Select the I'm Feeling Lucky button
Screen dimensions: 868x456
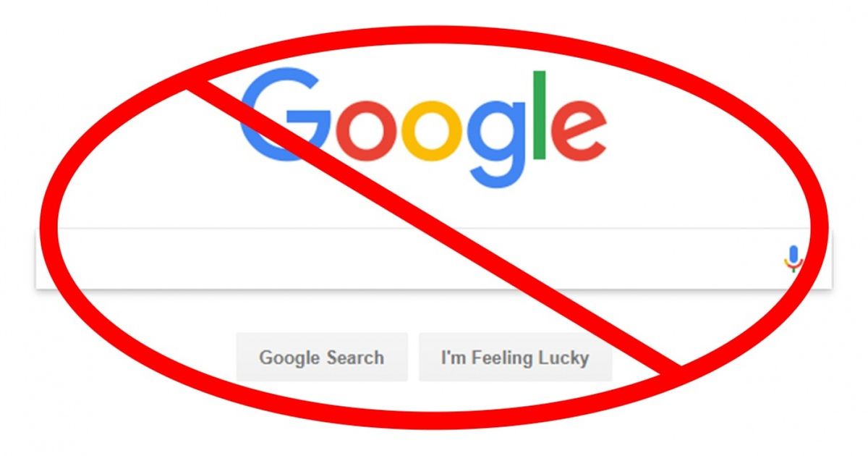coord(515,357)
